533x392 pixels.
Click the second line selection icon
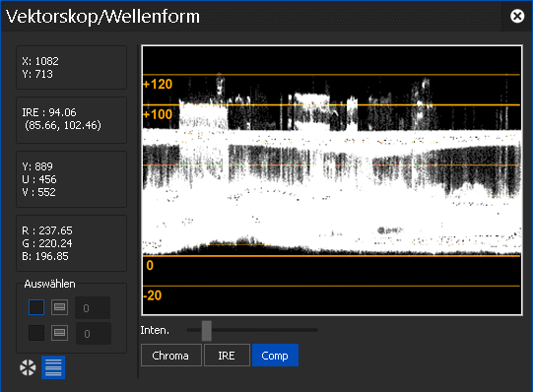pyautogui.click(x=59, y=333)
